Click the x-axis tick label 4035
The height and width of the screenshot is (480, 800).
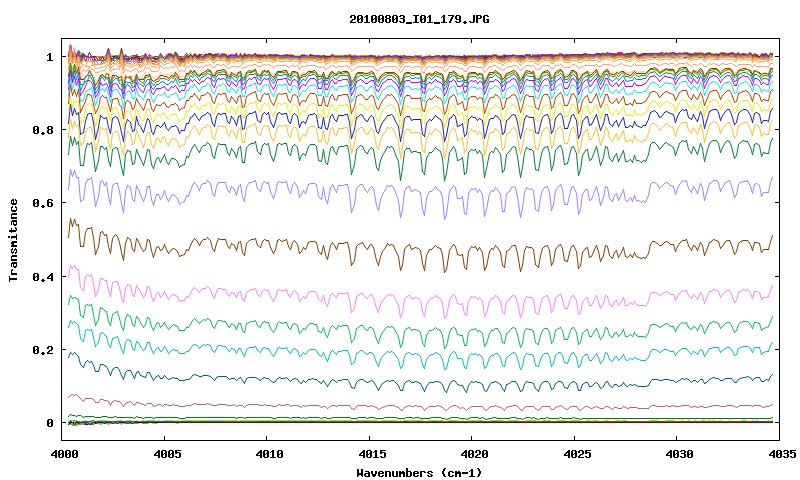tap(784, 453)
